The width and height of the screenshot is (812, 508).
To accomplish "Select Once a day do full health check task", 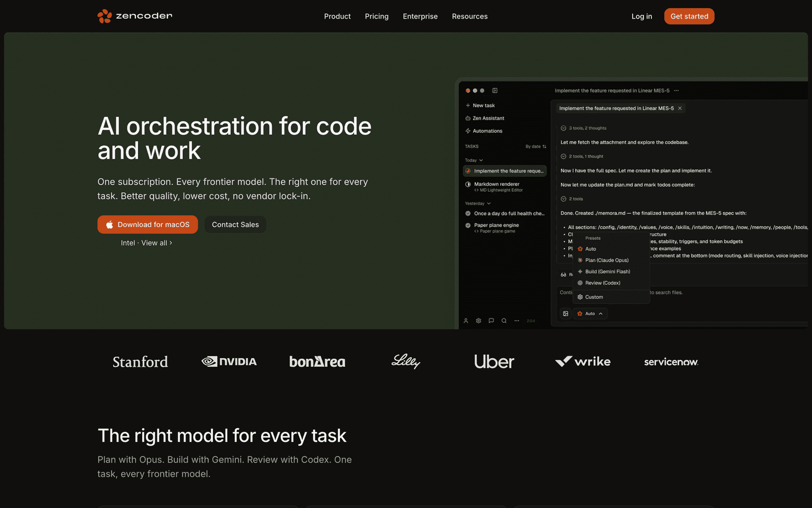I will pos(505,213).
